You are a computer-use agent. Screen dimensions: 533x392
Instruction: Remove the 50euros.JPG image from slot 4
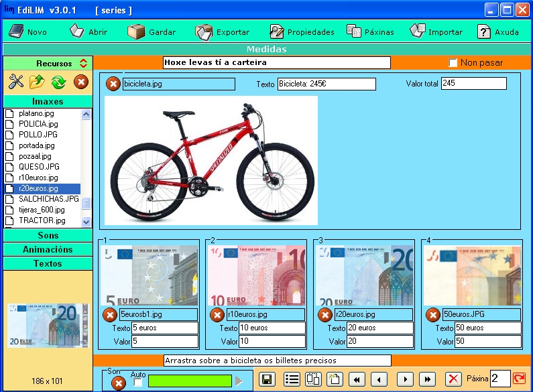click(432, 314)
